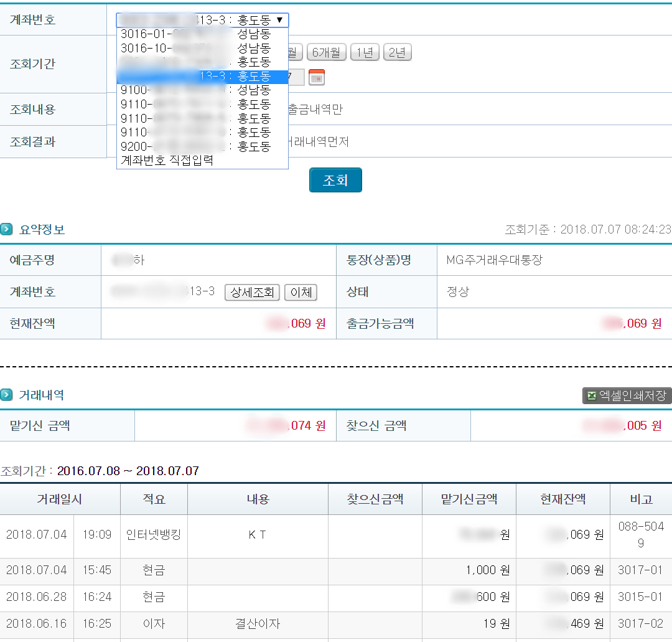Open 상세조회 for the account
This screenshot has height=642, width=672.
pyautogui.click(x=253, y=293)
